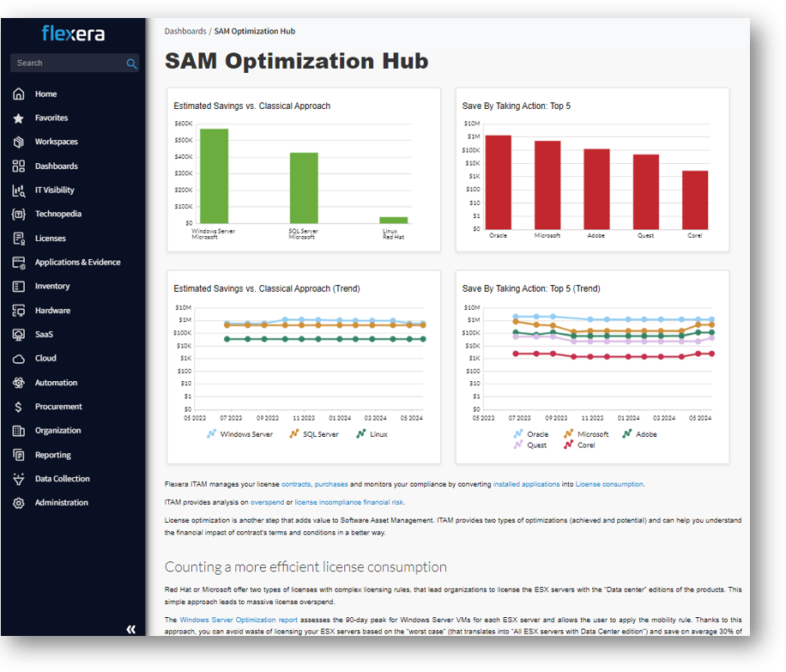Open the Licenses icon
786x672 pixels.
click(19, 239)
